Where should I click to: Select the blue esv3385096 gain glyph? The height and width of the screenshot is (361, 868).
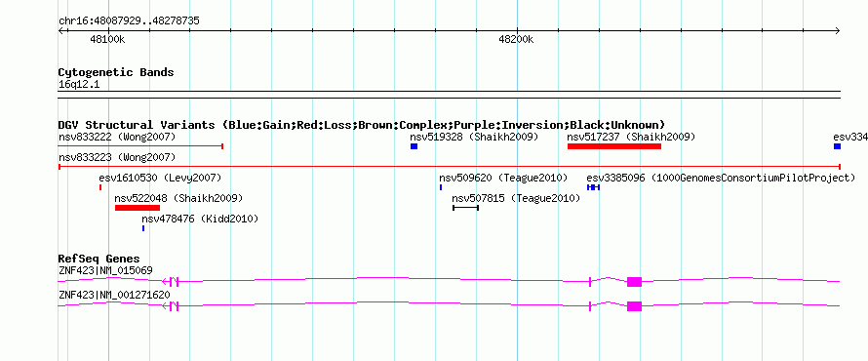pyautogui.click(x=593, y=187)
